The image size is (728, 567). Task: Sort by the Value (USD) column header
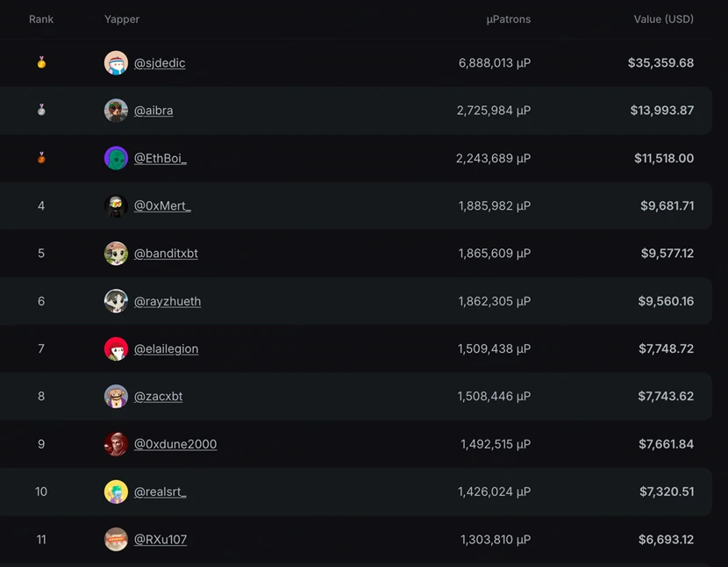coord(663,18)
